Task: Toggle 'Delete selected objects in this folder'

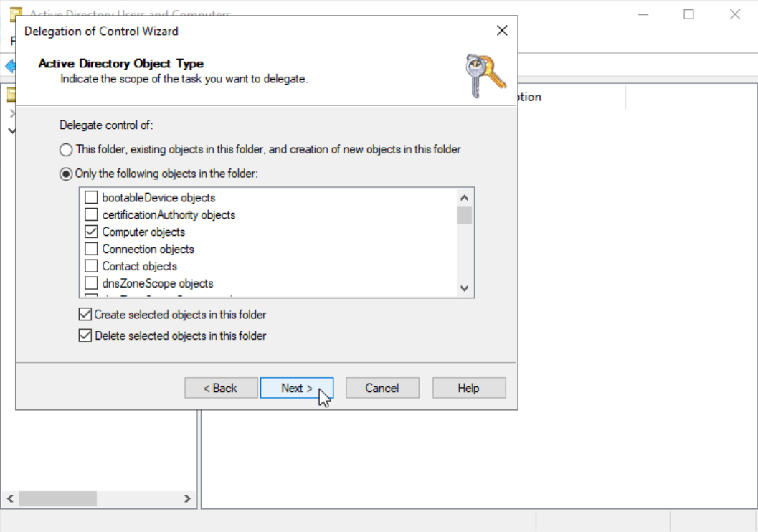Action: [85, 336]
